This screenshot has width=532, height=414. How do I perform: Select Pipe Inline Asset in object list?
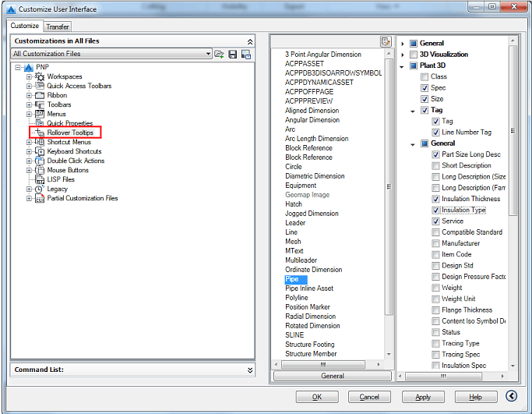pyautogui.click(x=309, y=288)
